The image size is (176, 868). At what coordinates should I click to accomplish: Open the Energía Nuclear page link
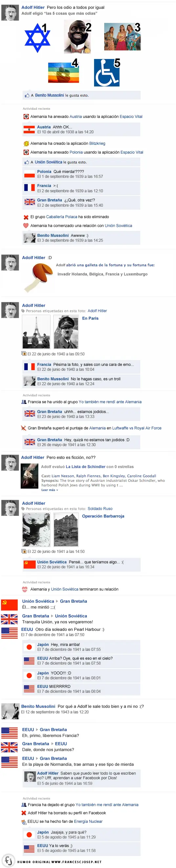pos(88,822)
